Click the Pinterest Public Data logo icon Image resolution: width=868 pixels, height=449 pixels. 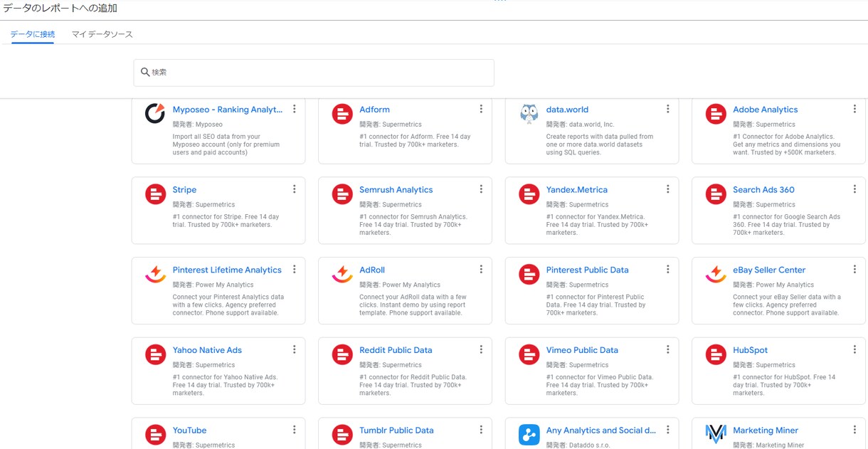coord(529,275)
